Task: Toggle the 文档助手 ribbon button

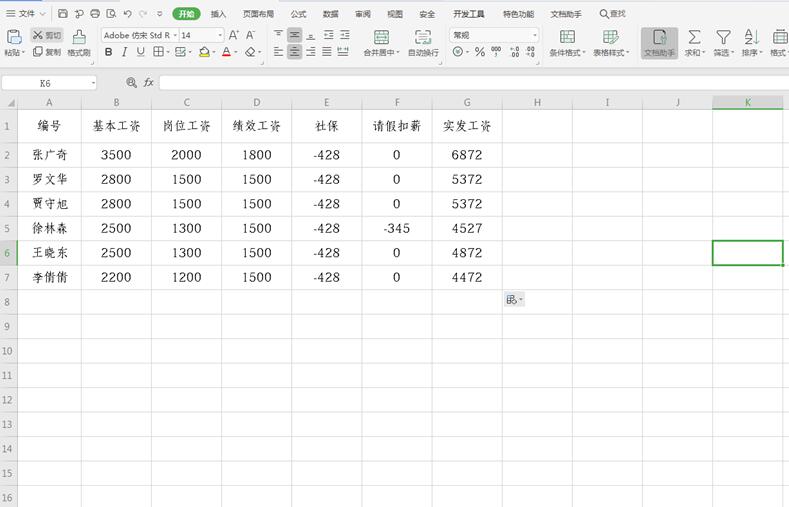Action: point(659,42)
